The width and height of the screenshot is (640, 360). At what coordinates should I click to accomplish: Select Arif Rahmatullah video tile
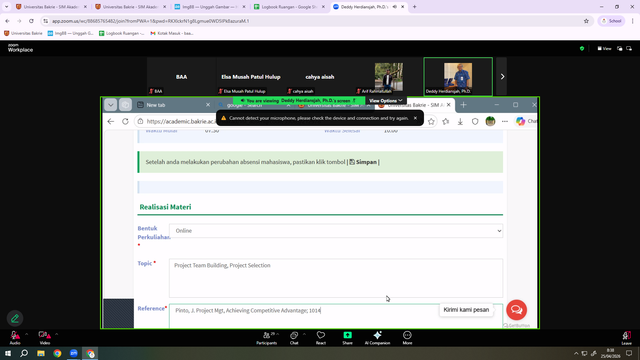tap(389, 77)
